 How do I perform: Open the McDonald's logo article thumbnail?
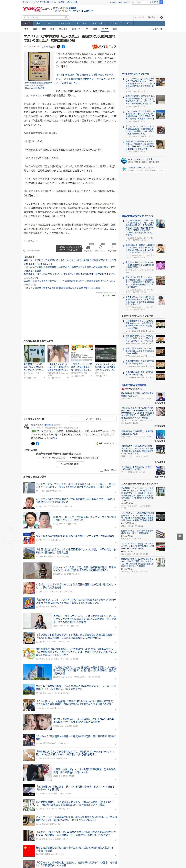click(x=29, y=603)
